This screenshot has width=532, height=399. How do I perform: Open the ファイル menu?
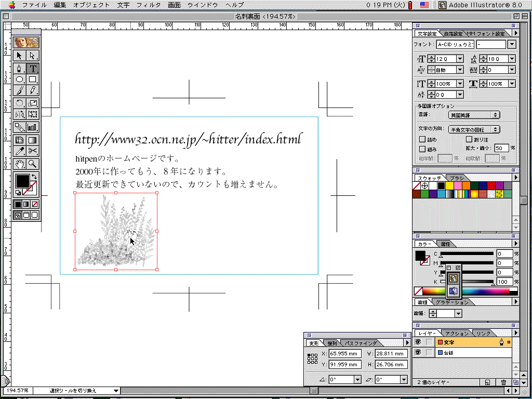click(x=34, y=5)
